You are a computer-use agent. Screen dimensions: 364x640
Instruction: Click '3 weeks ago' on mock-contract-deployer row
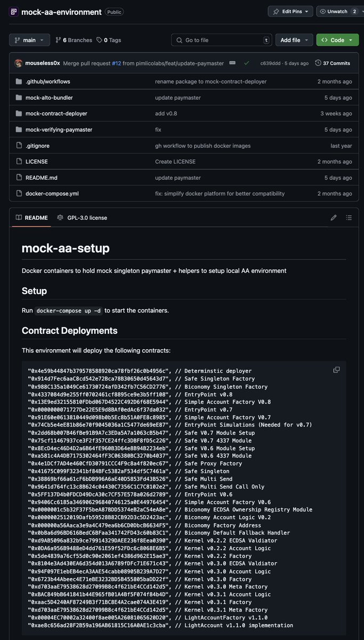point(336,114)
